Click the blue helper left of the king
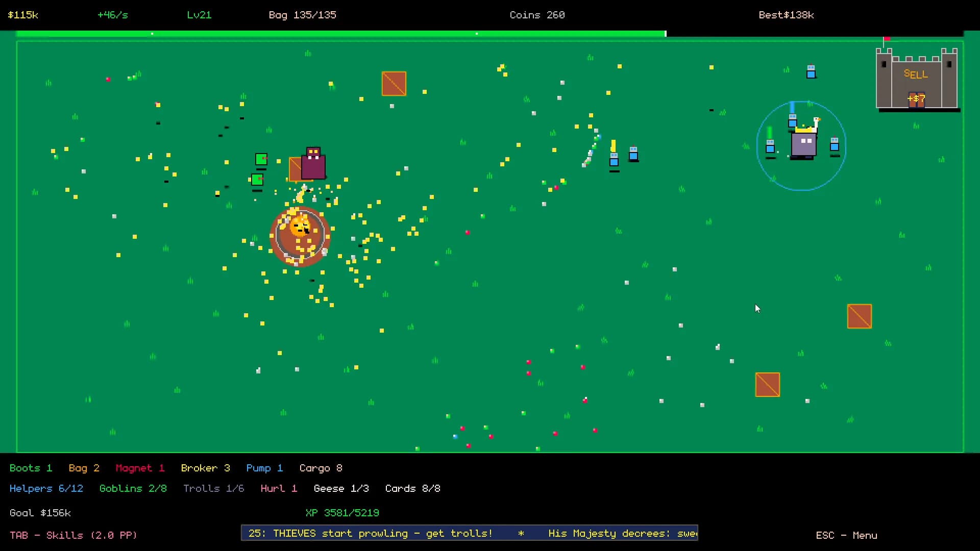Screen dimensions: 980x551 tap(770, 146)
